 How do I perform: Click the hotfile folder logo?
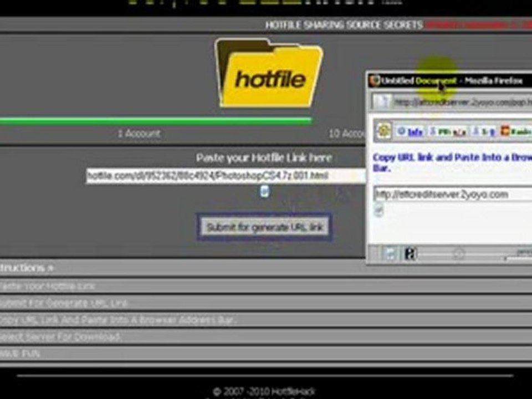tap(269, 73)
